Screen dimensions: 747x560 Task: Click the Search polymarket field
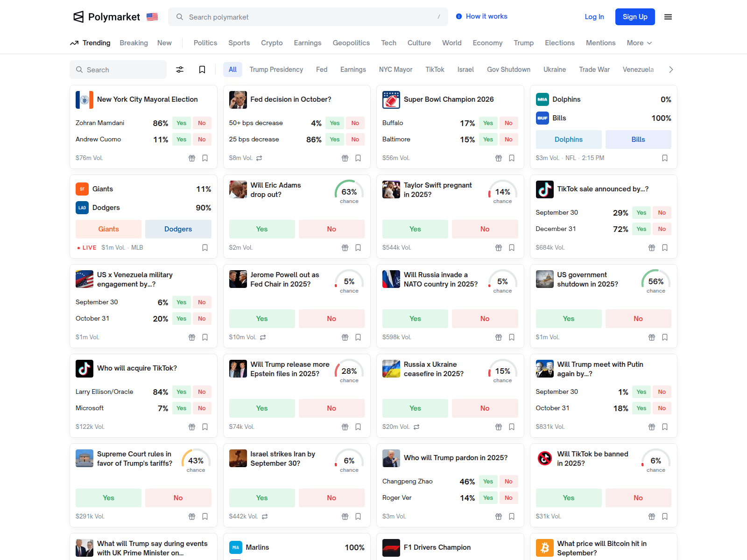pos(308,17)
